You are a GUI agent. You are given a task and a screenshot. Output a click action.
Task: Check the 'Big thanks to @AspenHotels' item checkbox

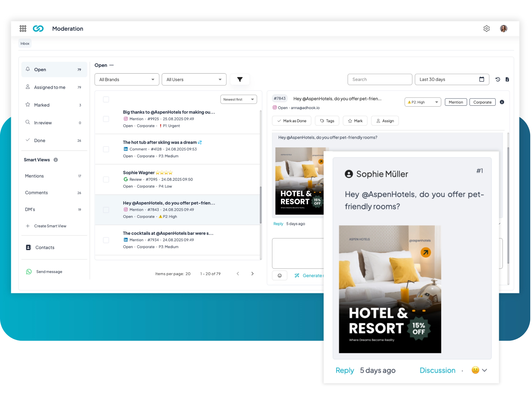click(106, 119)
